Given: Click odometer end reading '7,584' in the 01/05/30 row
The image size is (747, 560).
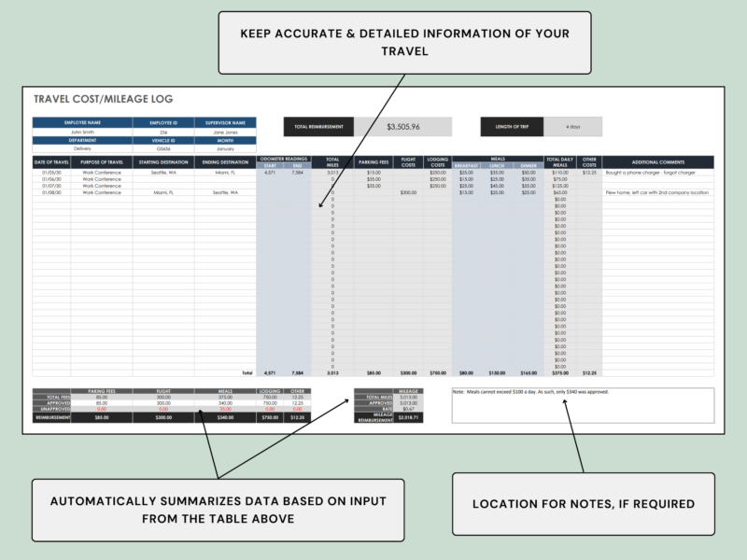Looking at the screenshot, I should tap(297, 173).
